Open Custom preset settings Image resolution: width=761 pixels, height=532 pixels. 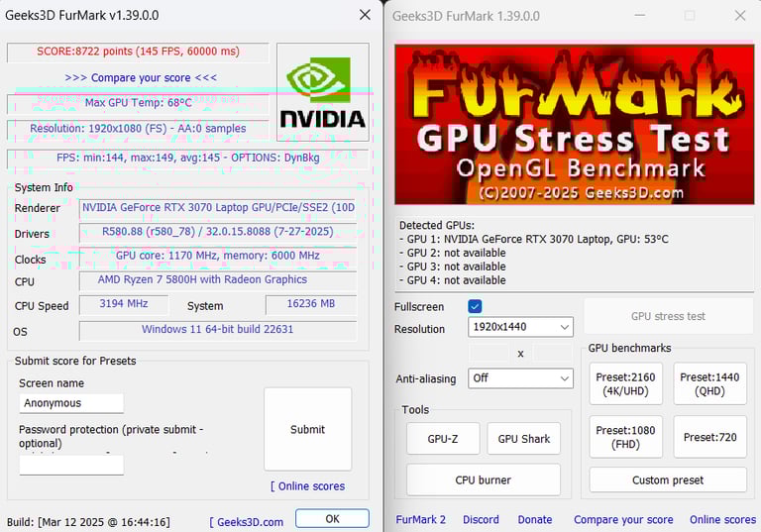click(x=668, y=480)
